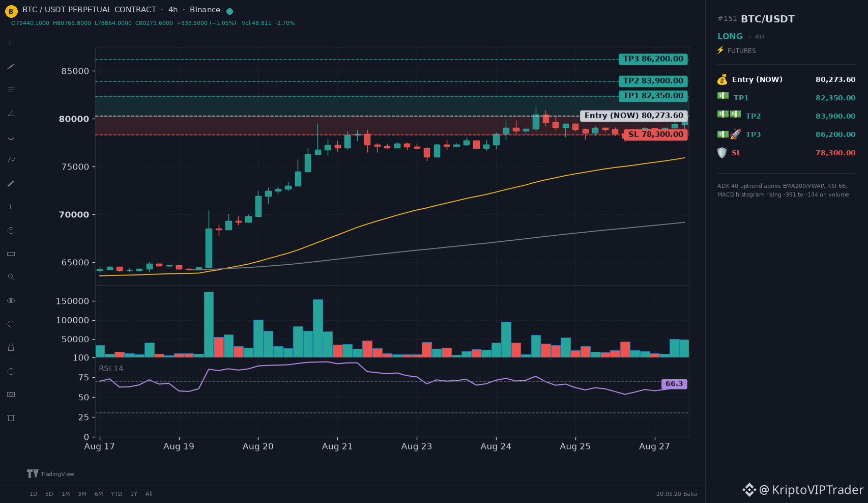The width and height of the screenshot is (868, 503).
Task: Set time range to 3M
Action: coord(82,494)
